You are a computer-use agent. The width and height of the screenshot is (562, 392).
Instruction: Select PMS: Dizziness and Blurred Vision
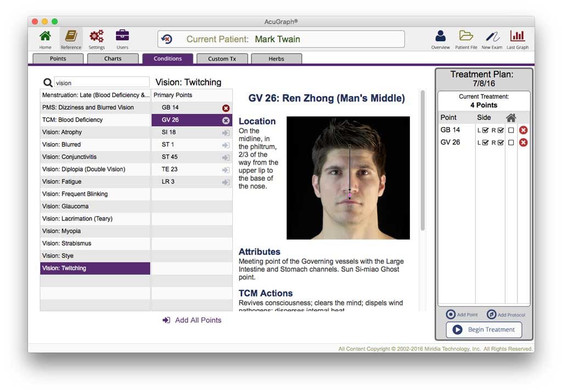(x=95, y=107)
